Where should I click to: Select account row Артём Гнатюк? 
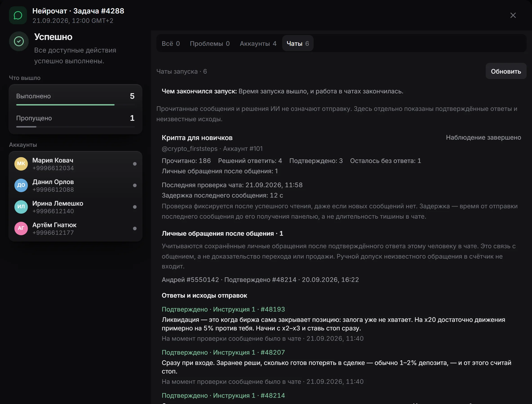pyautogui.click(x=75, y=228)
